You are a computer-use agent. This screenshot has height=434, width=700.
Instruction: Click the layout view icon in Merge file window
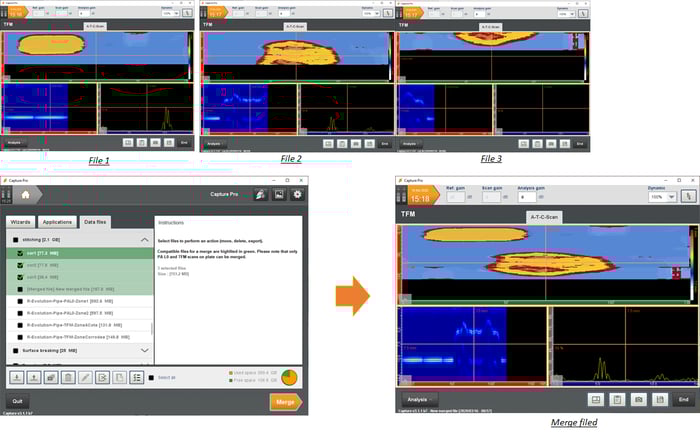pyautogui.click(x=596, y=400)
